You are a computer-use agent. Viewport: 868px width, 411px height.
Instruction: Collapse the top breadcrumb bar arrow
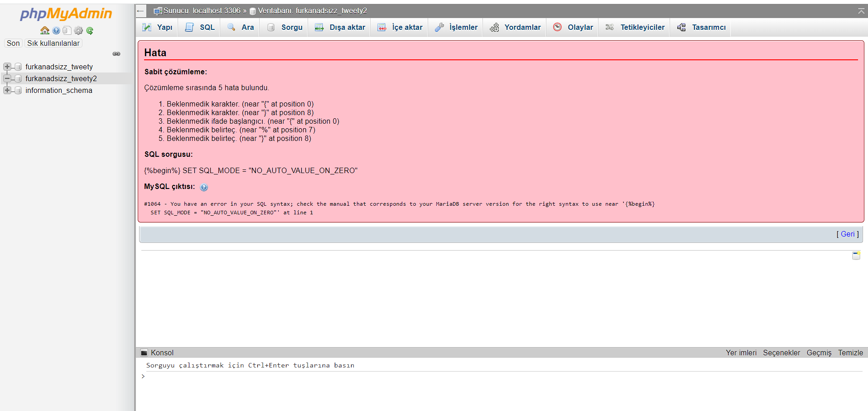[861, 11]
